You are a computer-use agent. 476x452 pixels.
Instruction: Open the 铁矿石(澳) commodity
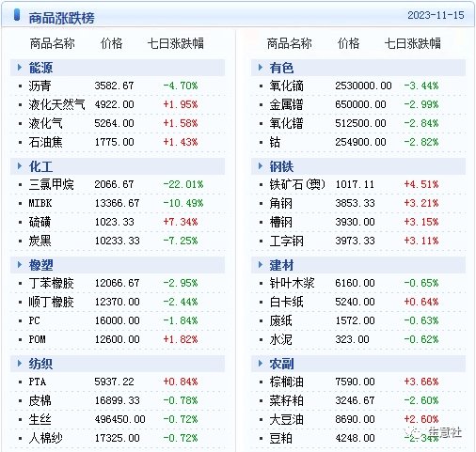(297, 184)
